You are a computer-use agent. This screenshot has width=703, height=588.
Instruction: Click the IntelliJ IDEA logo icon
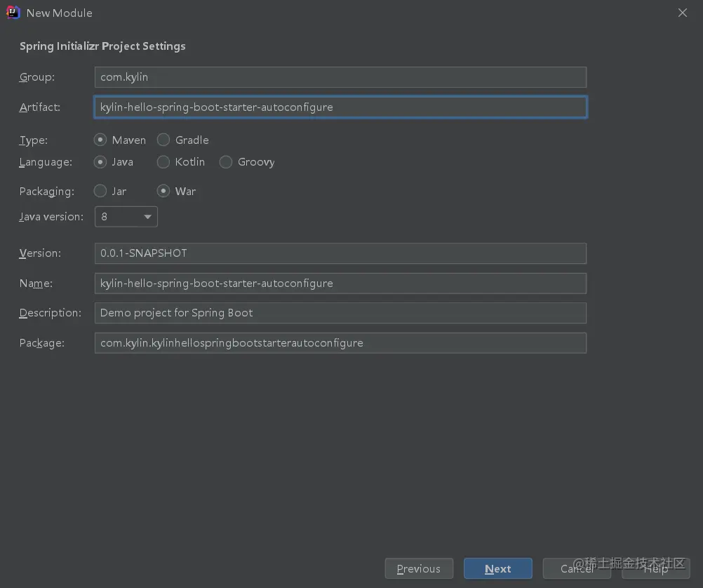(13, 13)
